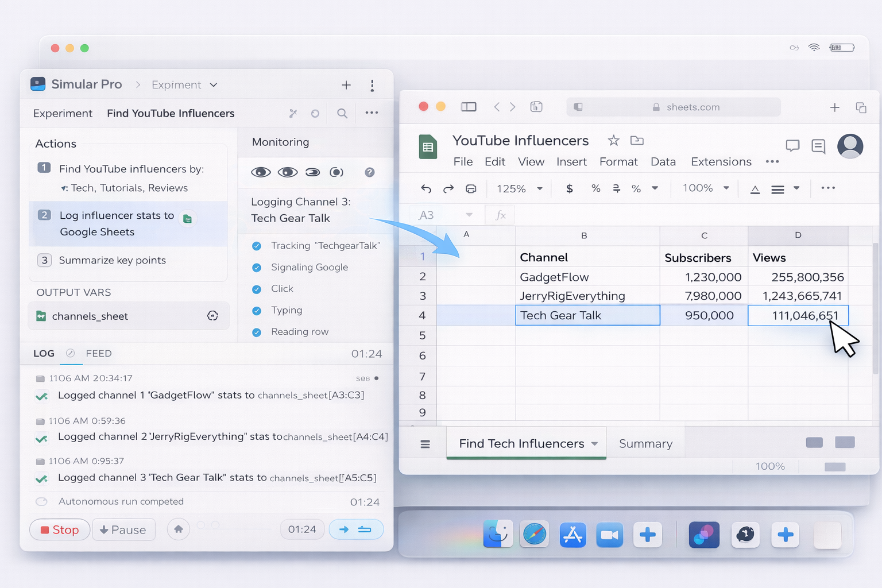Screen dimensions: 882x588
Task: Open Finder in the dock
Action: tap(498, 535)
